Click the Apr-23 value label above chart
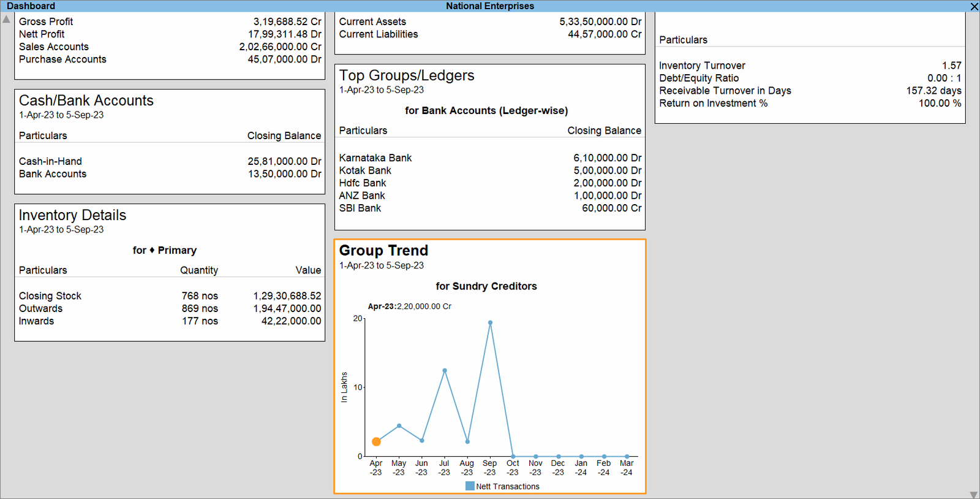Image resolution: width=980 pixels, height=499 pixels. point(409,307)
